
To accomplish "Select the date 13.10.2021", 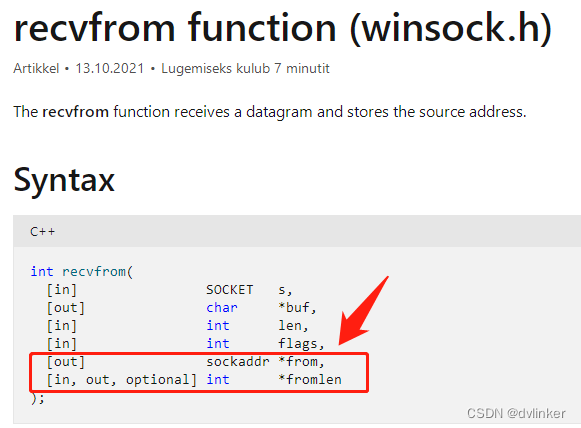I will (x=110, y=69).
